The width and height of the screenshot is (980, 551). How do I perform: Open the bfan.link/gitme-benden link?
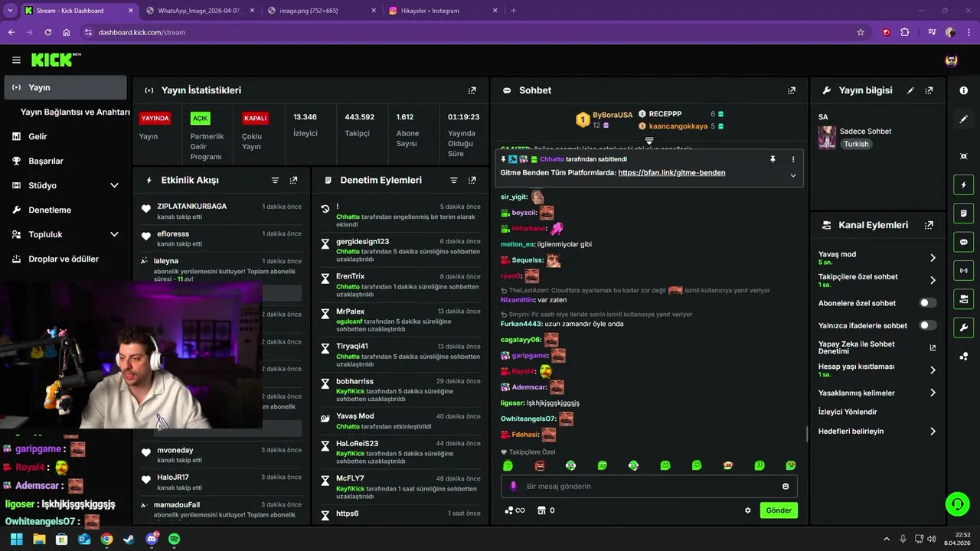point(671,173)
